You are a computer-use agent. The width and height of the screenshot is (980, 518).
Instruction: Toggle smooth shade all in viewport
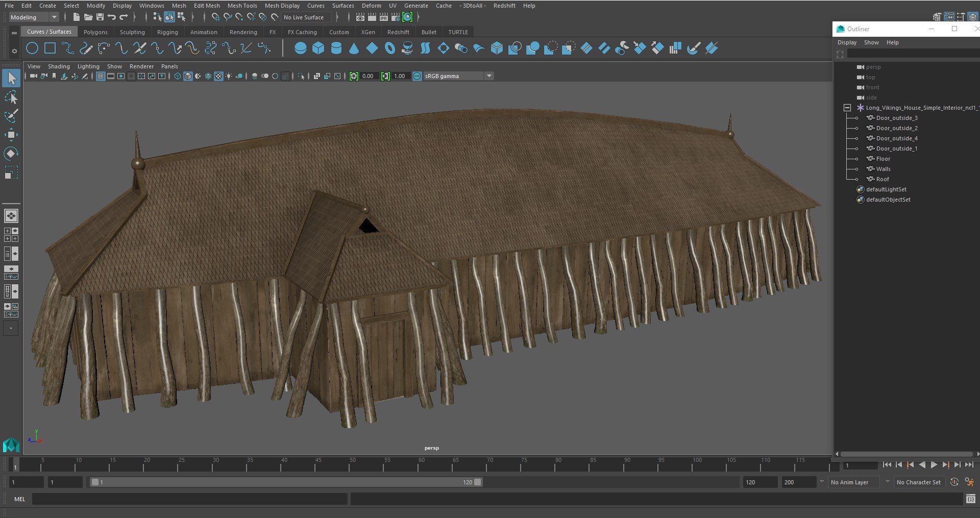(x=188, y=76)
